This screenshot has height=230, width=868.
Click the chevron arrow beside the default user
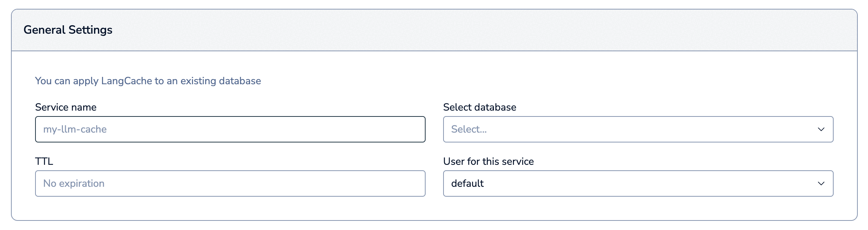coord(821,183)
